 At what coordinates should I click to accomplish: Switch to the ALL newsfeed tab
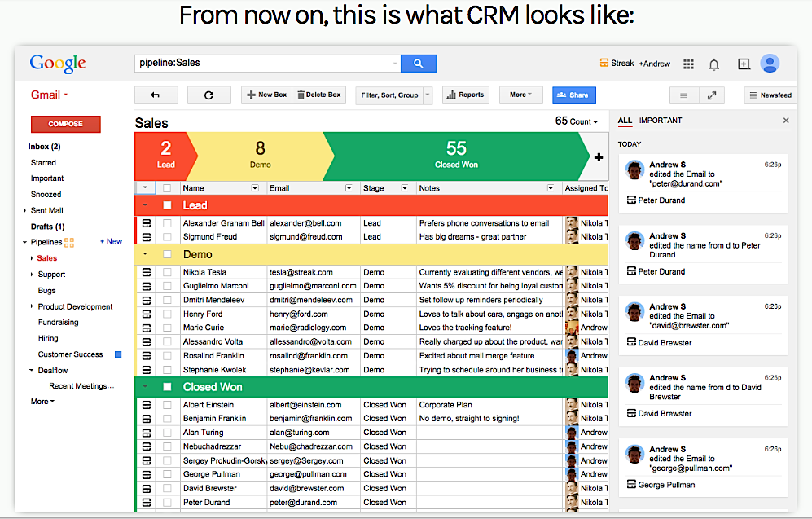pyautogui.click(x=625, y=120)
